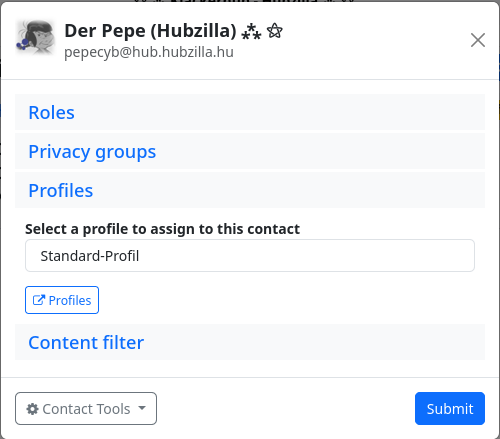Expand the Roles section

coord(51,112)
